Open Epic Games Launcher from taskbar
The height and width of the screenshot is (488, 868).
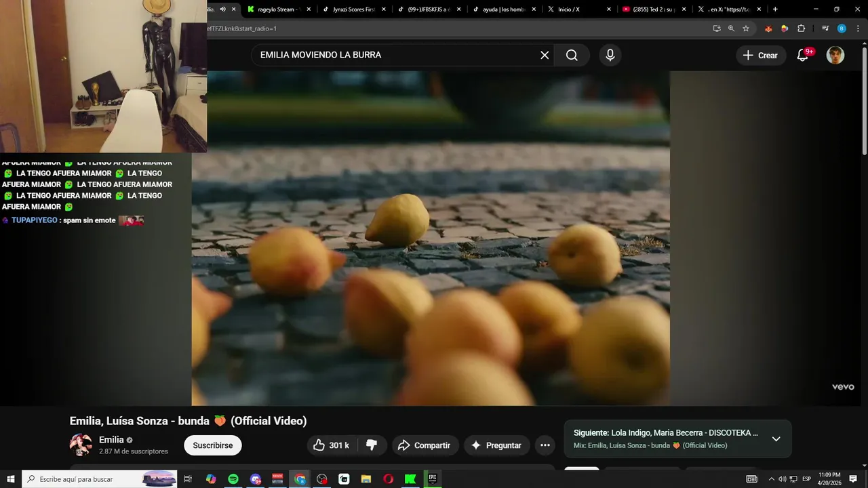point(432,479)
